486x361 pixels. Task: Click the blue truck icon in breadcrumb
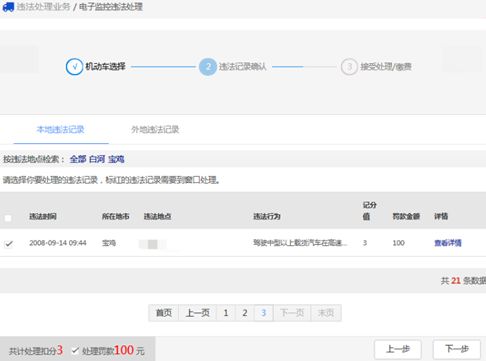click(8, 7)
